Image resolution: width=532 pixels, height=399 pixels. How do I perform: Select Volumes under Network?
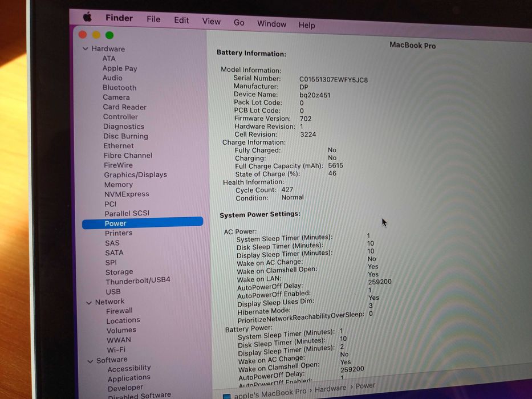coord(121,330)
